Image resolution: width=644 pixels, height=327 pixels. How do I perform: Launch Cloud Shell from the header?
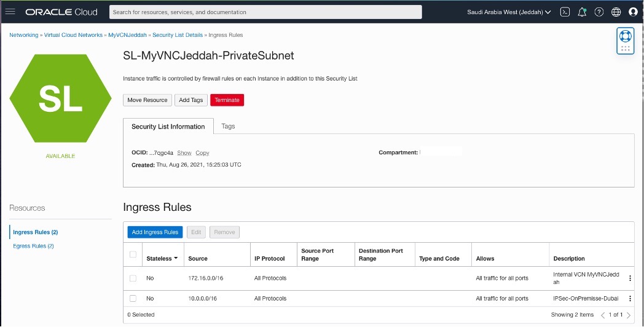pyautogui.click(x=565, y=12)
